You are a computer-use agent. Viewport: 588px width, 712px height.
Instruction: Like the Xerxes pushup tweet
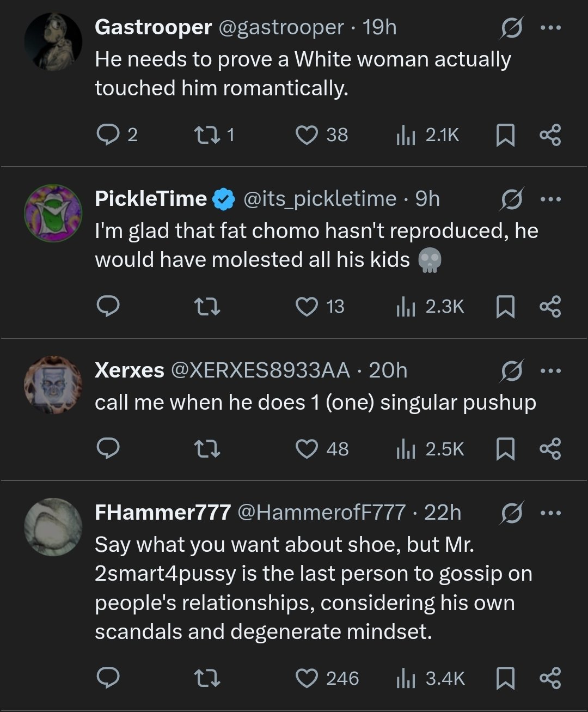307,449
